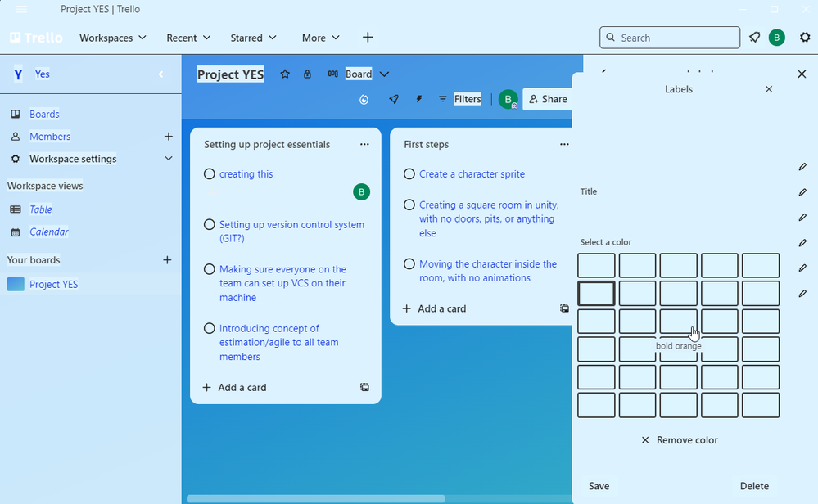Mark 'Create a character sprite' card complete
This screenshot has height=504, width=818.
(409, 174)
